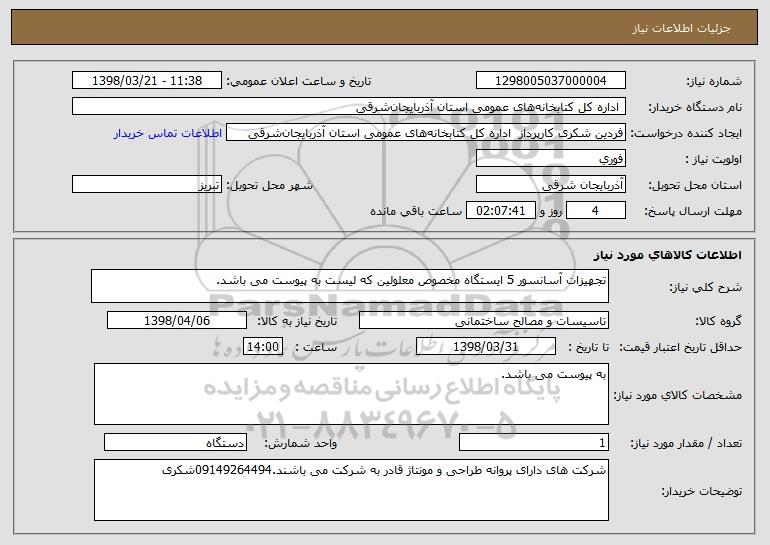Open the buyer contact info link

coord(168,133)
